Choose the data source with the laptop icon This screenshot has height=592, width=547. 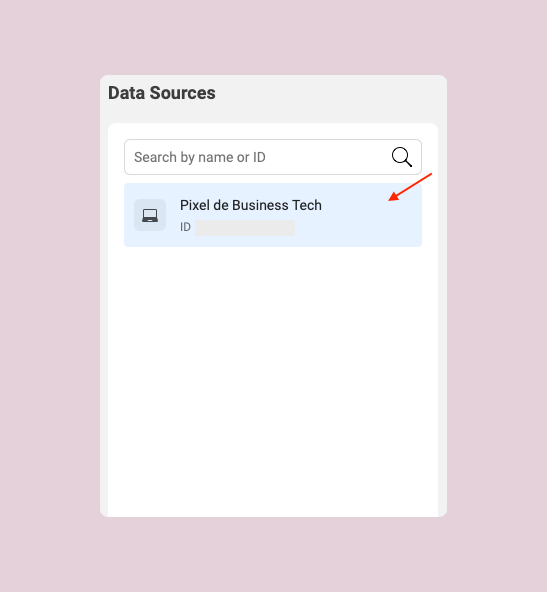(273, 215)
